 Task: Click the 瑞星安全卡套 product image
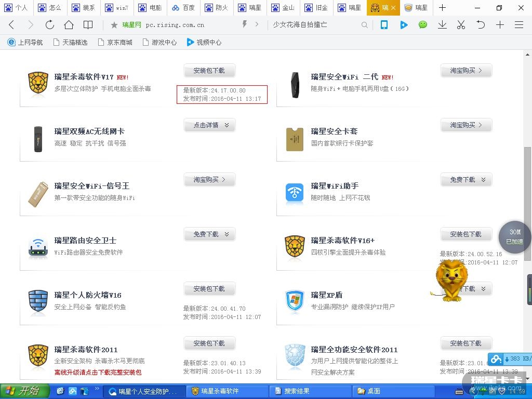pos(295,139)
